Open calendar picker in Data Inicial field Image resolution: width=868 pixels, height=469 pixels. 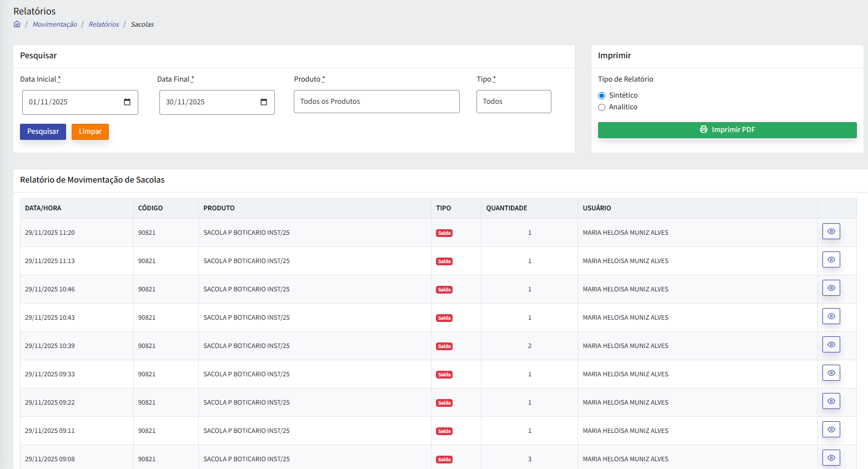coord(127,102)
